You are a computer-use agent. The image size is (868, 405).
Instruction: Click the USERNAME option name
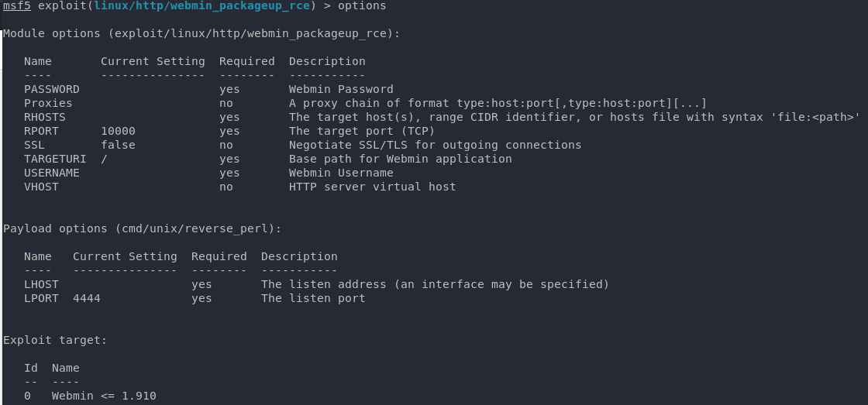coord(52,173)
